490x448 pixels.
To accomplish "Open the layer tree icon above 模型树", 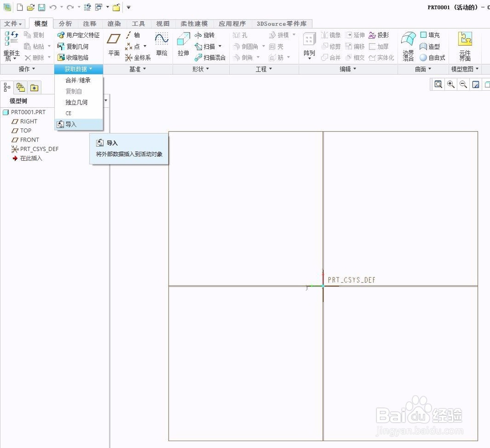I will coord(21,87).
